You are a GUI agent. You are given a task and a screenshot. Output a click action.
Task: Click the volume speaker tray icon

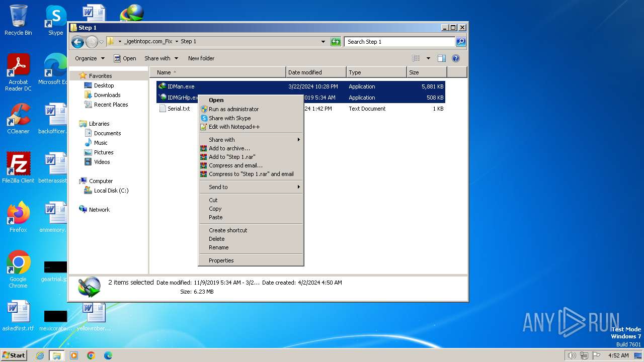[572, 355]
